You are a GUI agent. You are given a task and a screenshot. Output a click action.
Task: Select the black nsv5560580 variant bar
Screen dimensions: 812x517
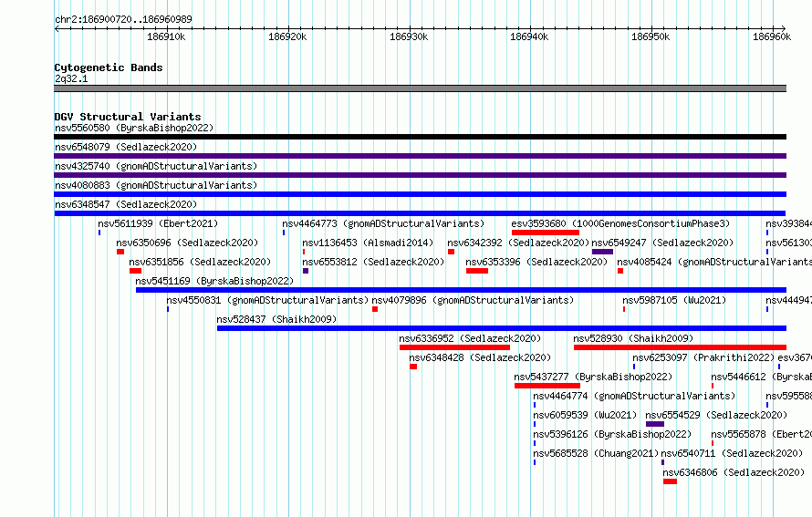pos(420,137)
